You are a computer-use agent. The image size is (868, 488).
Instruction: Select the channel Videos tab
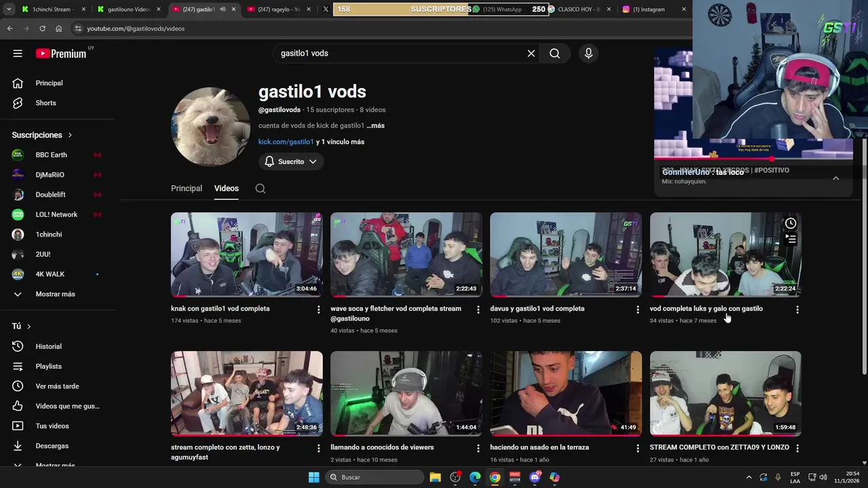226,188
